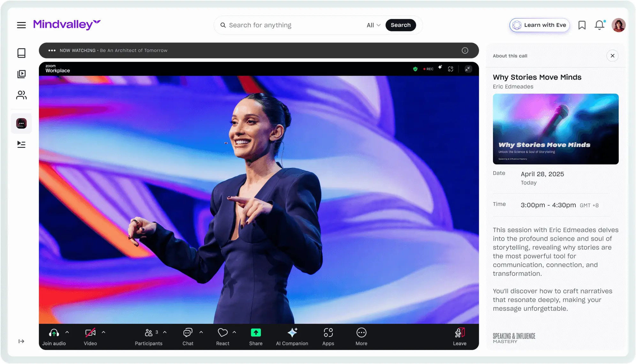Click the green Share screen icon

pyautogui.click(x=256, y=333)
